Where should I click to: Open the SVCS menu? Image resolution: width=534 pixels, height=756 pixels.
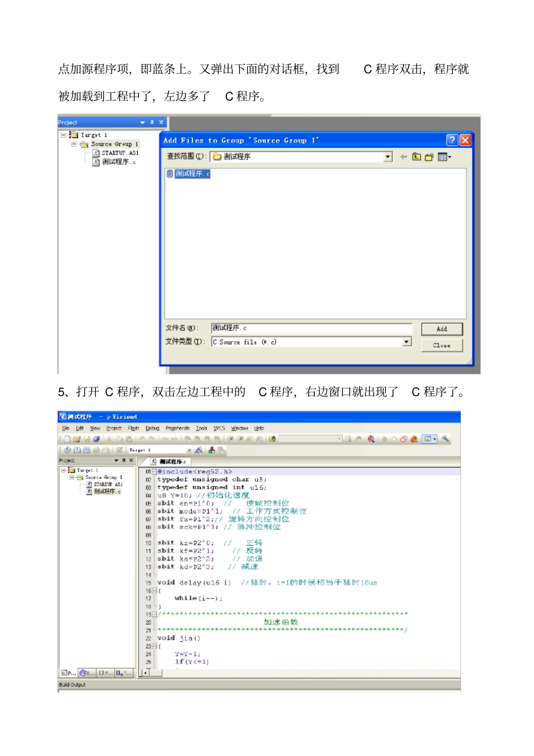pyautogui.click(x=219, y=428)
